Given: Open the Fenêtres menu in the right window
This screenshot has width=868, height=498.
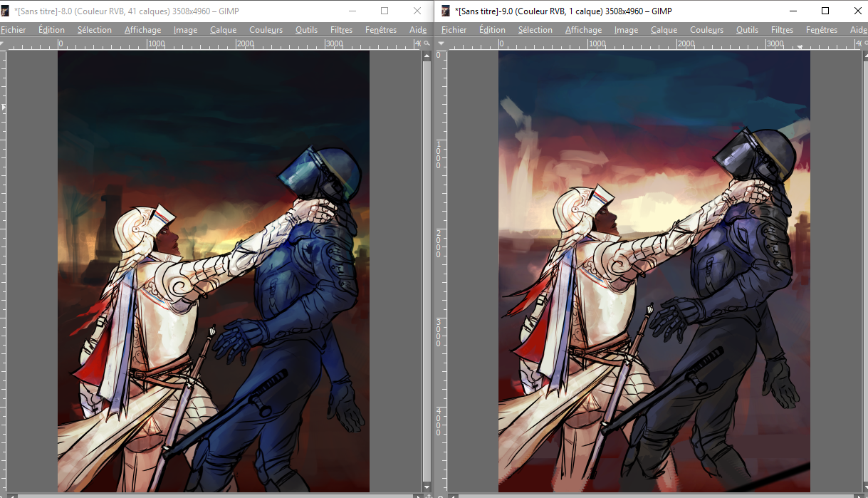Looking at the screenshot, I should pyautogui.click(x=822, y=30).
